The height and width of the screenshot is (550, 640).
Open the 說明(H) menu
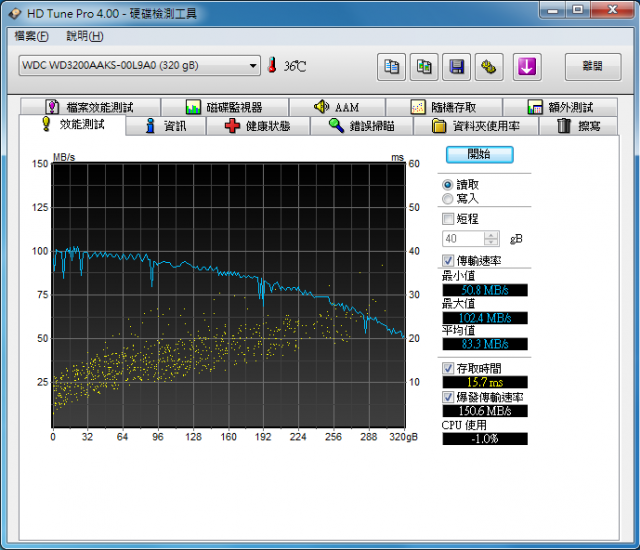[84, 36]
